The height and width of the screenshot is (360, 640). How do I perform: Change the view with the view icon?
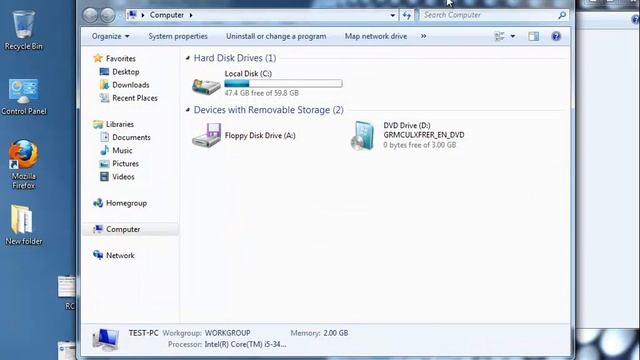pos(500,36)
